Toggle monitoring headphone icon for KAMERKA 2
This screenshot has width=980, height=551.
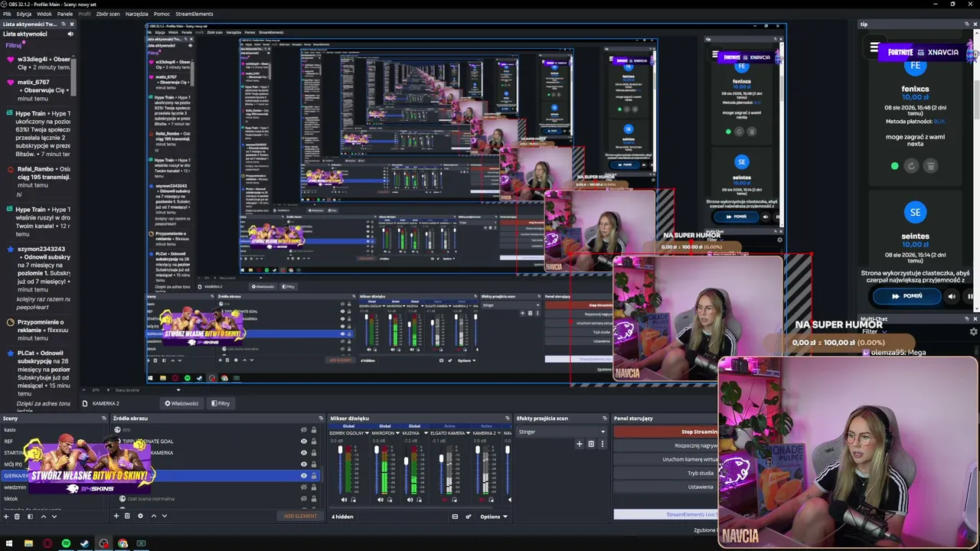click(490, 500)
